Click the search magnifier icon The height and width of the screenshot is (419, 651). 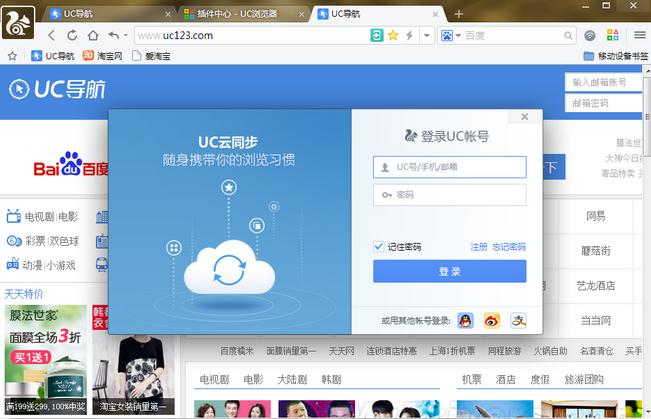tap(568, 36)
